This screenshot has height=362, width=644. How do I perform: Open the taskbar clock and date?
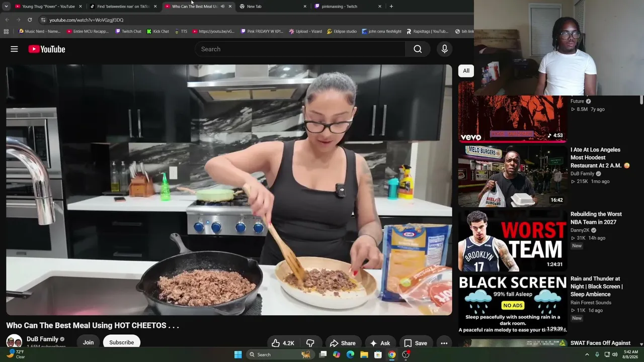631,354
